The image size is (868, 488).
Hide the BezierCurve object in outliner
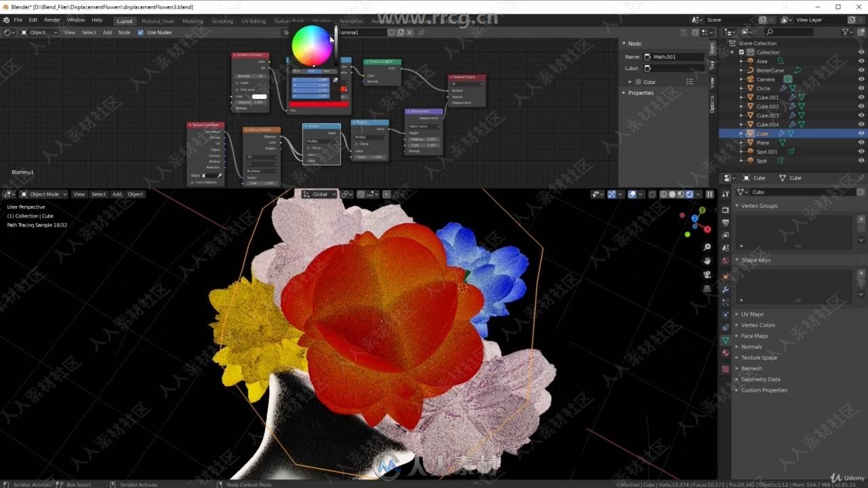point(861,70)
